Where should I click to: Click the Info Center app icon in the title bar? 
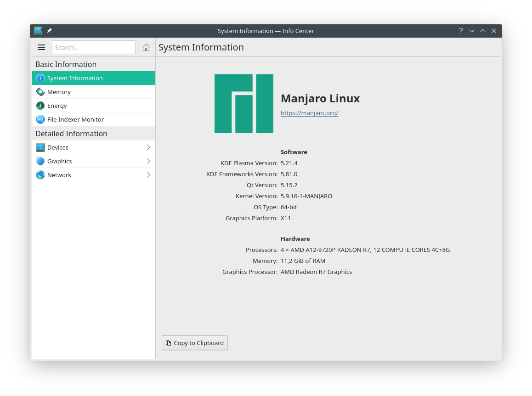[38, 31]
